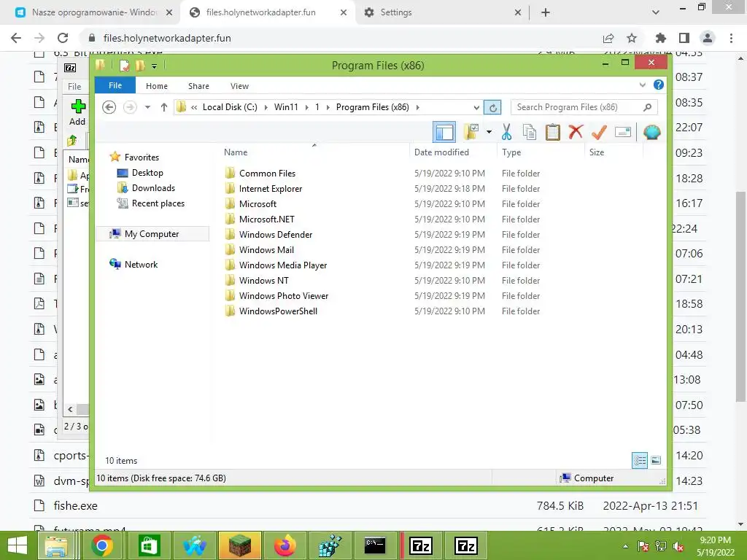Click the Search Program Files (x86) box
This screenshot has height=560, width=747.
point(584,107)
